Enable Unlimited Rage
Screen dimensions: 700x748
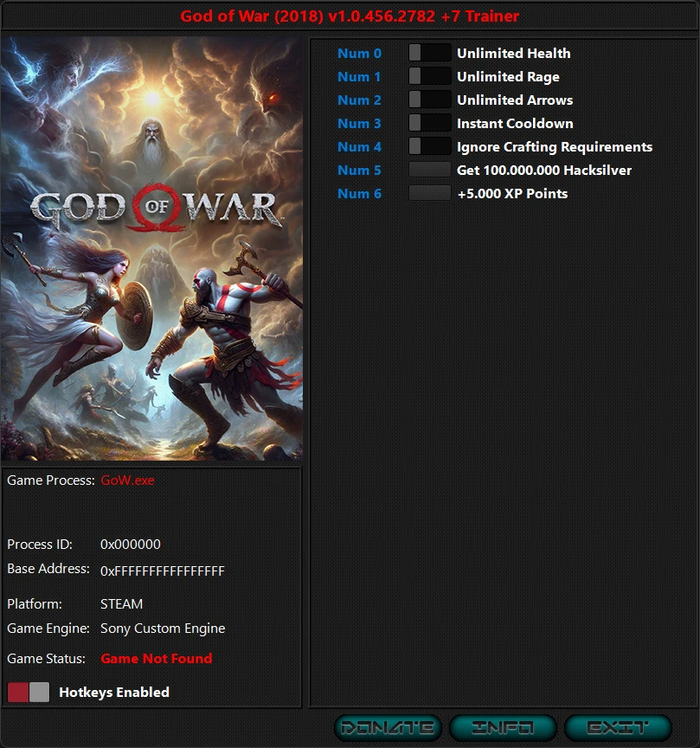[x=430, y=76]
